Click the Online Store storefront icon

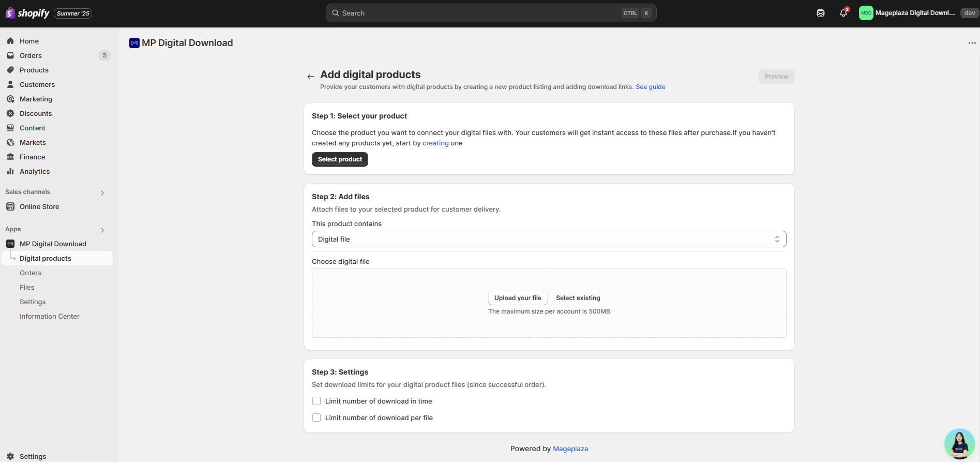pos(10,206)
